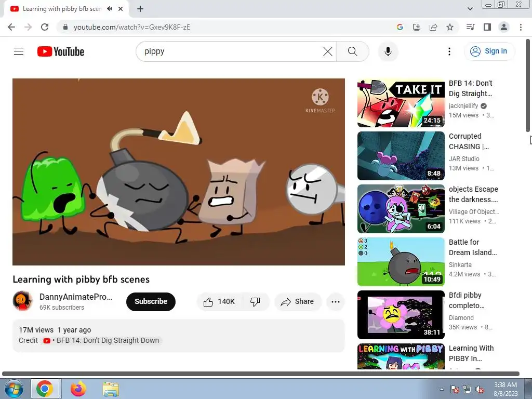
Task: Toggle Chrome side panel
Action: [x=487, y=27]
